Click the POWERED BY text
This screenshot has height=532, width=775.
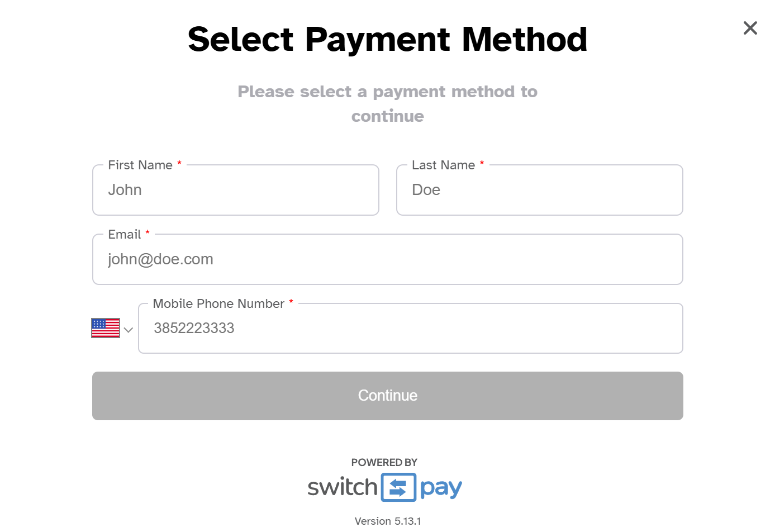384,462
